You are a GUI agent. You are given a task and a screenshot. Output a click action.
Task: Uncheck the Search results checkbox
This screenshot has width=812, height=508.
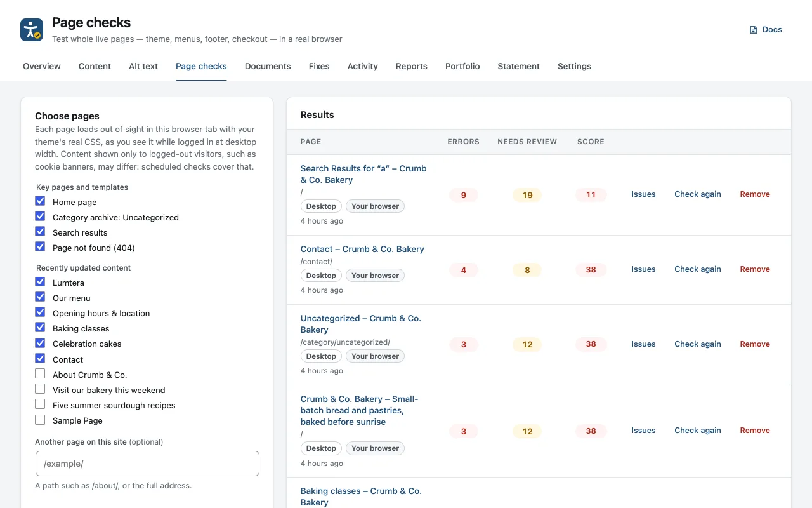[x=40, y=232]
